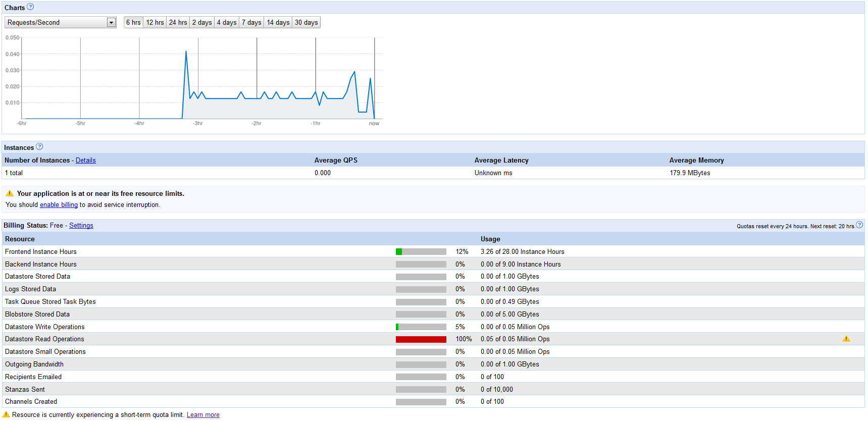Image resolution: width=868 pixels, height=421 pixels.
Task: Click the Datastore Read Operations red usage bar
Action: click(x=421, y=339)
